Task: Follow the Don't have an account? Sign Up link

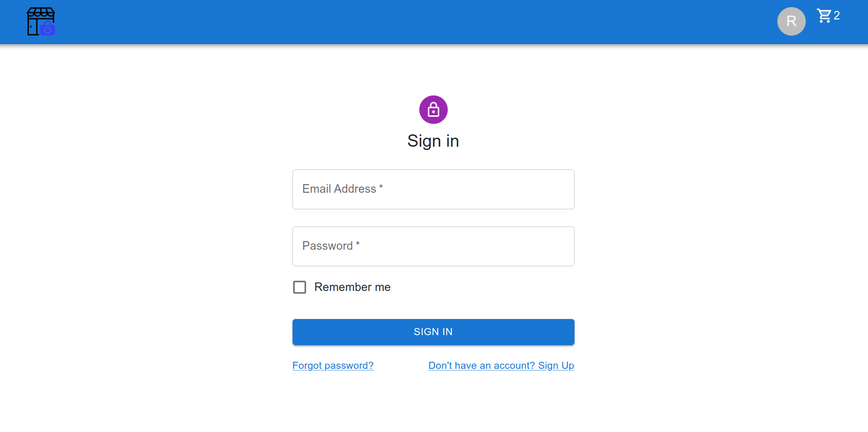Action: coord(501,366)
